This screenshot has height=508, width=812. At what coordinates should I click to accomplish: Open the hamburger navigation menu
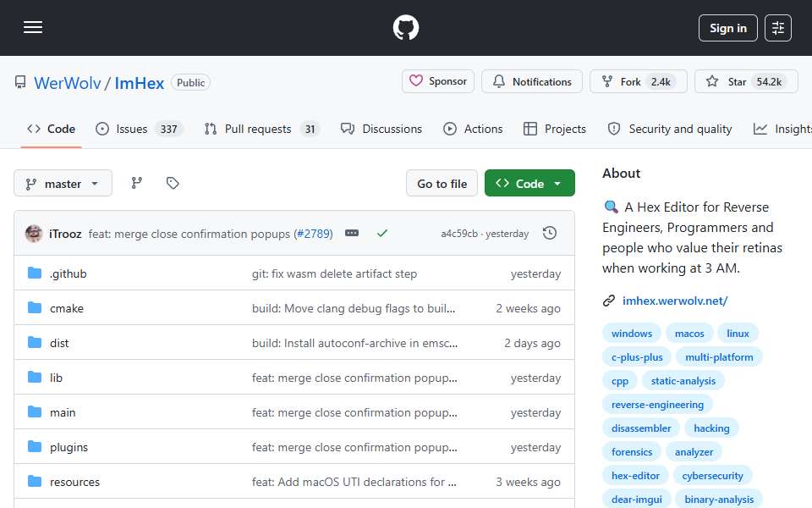[x=33, y=27]
